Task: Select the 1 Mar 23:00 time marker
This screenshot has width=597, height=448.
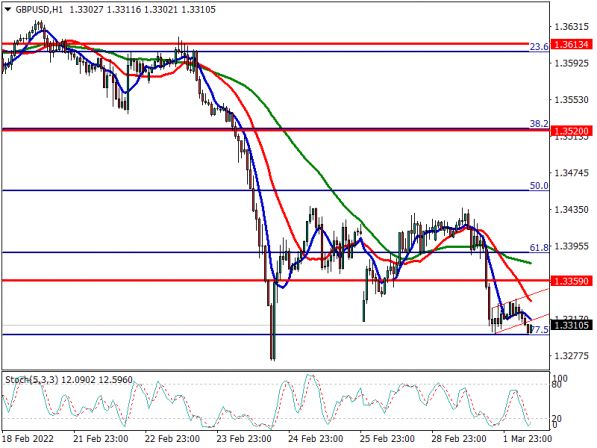Action: (527, 438)
